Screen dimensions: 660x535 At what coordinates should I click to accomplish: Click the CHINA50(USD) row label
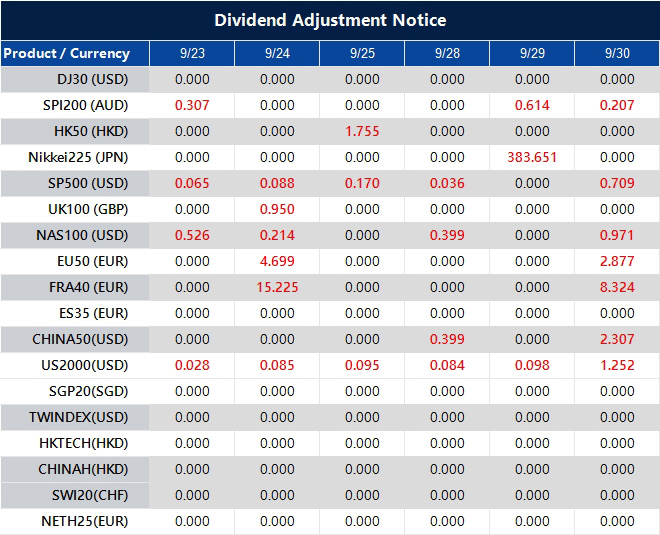click(80, 339)
